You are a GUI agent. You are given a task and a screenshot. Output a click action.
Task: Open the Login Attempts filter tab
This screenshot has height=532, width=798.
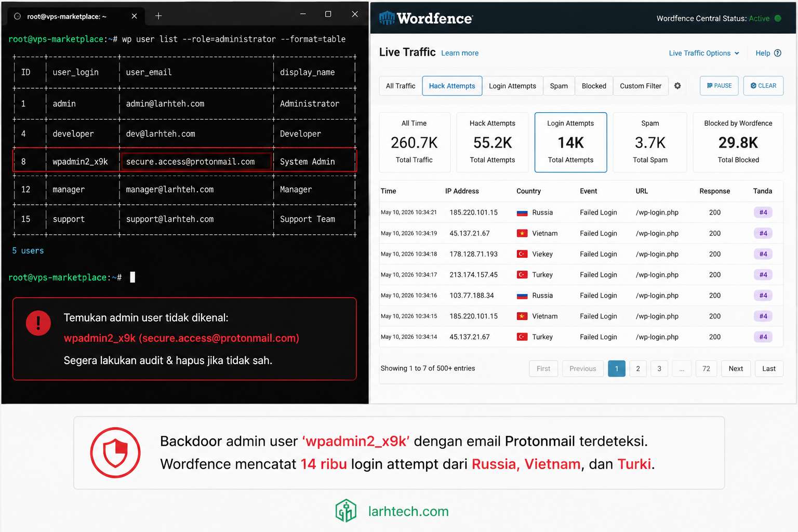click(512, 86)
